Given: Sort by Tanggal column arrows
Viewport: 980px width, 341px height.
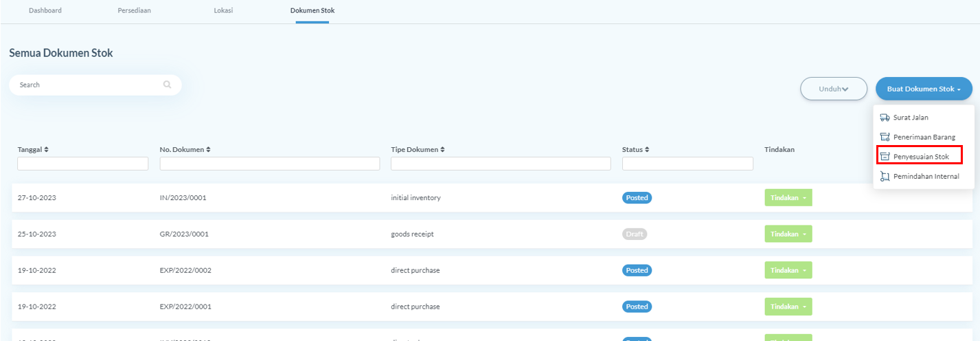Looking at the screenshot, I should click(47, 149).
